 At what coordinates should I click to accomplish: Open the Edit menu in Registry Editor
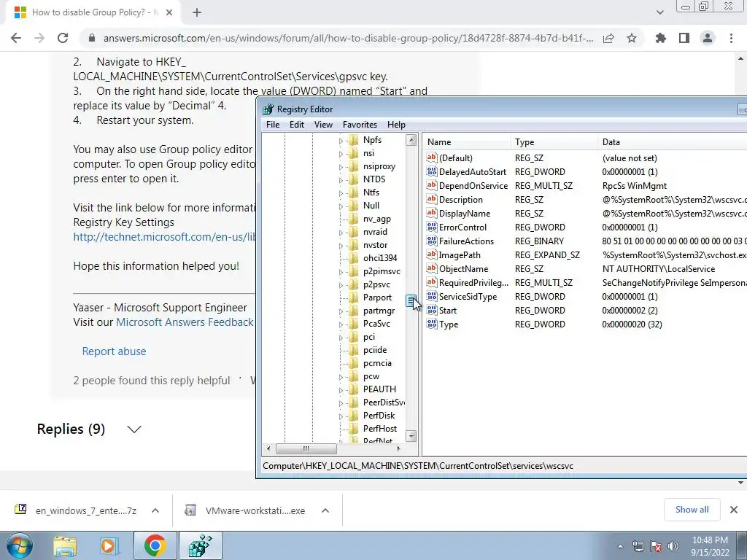coord(296,124)
